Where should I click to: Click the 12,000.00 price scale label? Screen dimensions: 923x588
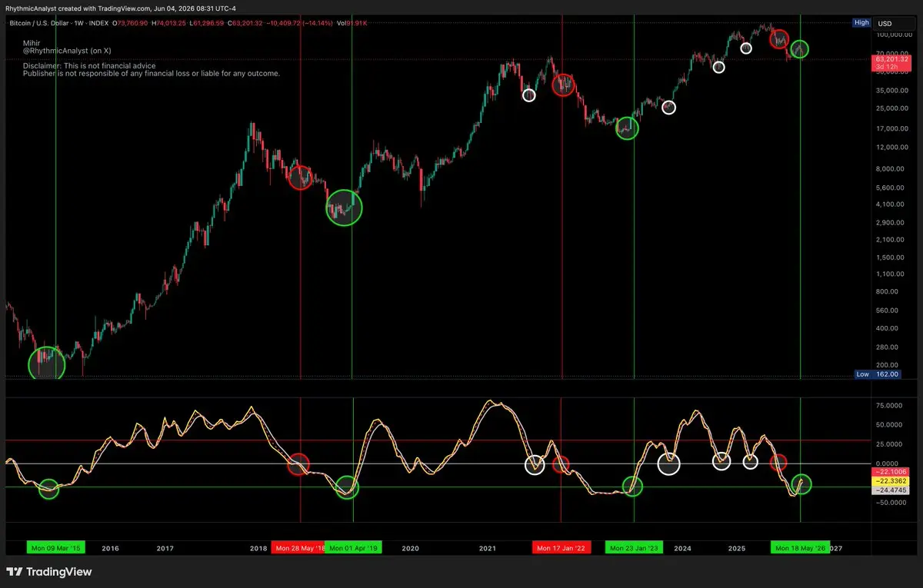pyautogui.click(x=892, y=147)
